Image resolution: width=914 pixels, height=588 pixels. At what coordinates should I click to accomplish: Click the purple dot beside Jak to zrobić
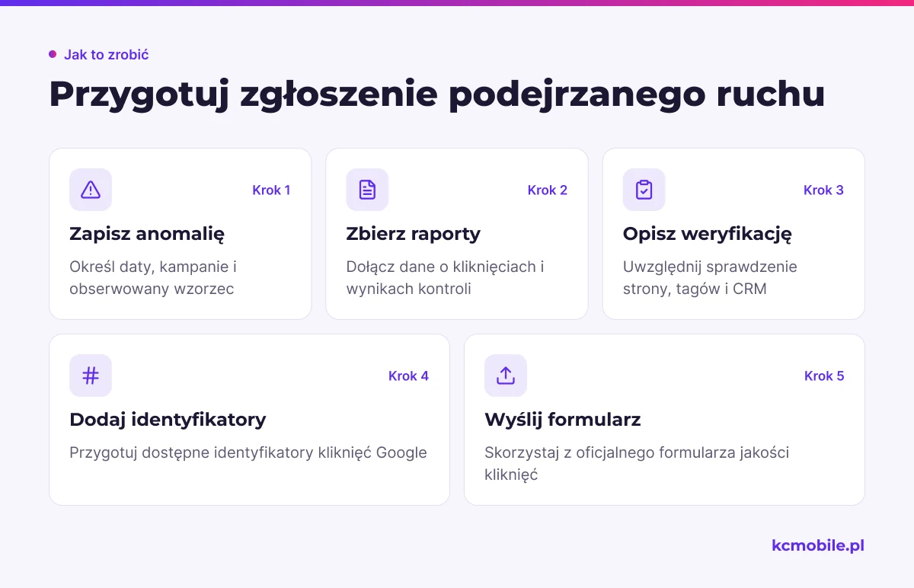[x=53, y=54]
